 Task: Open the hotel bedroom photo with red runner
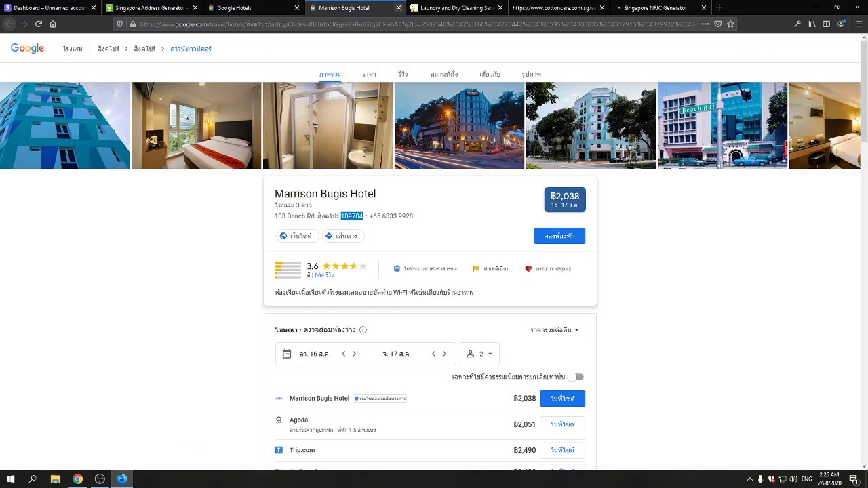[x=196, y=125]
